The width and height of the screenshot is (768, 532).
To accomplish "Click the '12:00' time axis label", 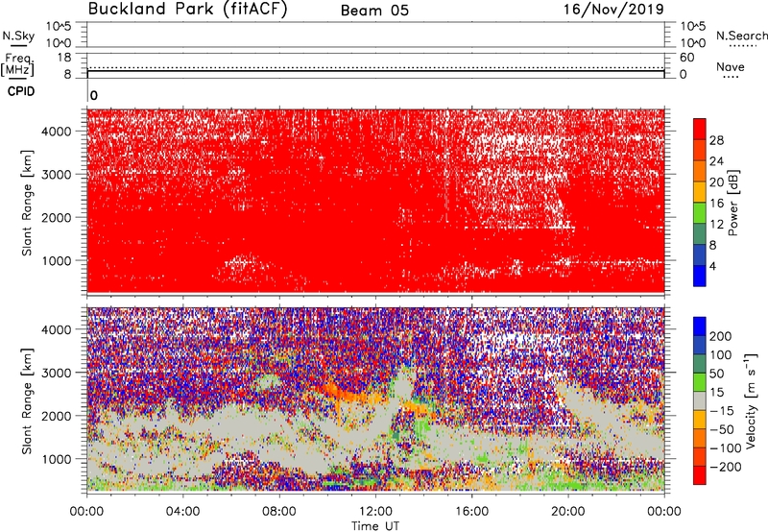I will [x=375, y=512].
